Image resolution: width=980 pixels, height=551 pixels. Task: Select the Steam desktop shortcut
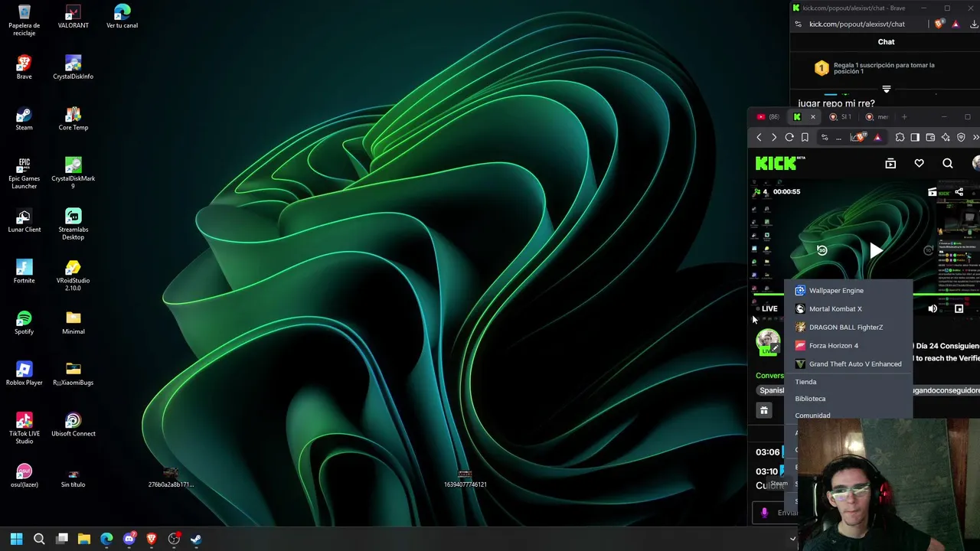[24, 119]
